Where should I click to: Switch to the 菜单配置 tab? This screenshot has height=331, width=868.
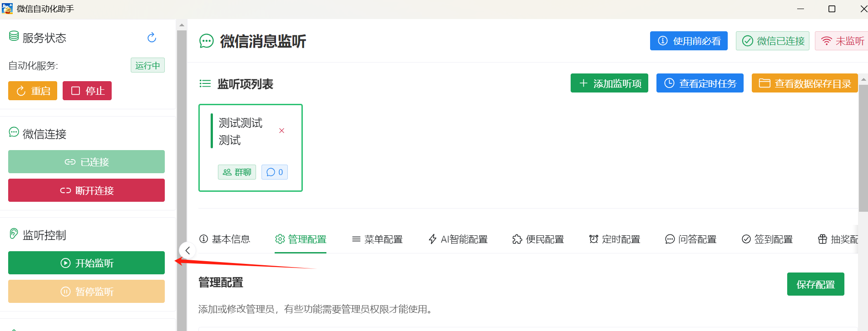[377, 239]
